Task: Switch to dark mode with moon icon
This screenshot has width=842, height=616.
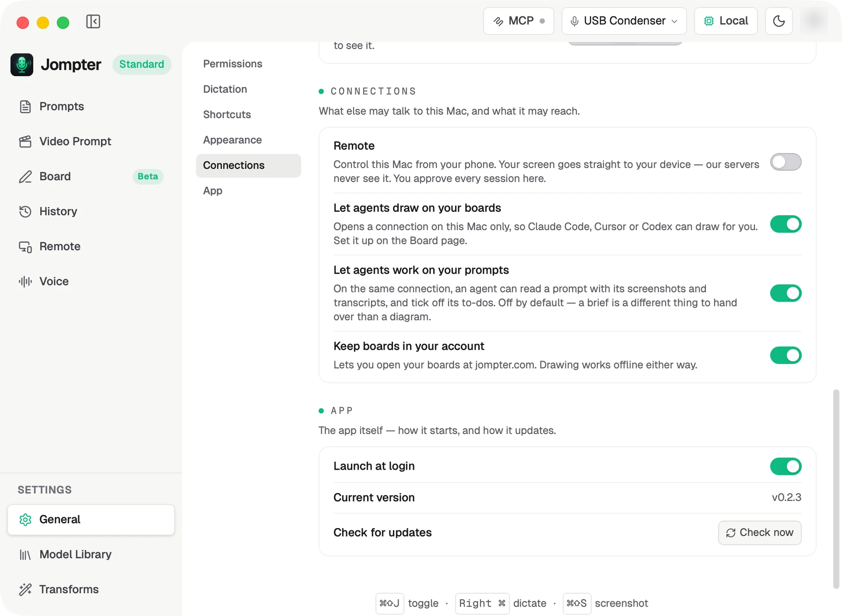Action: tap(779, 21)
